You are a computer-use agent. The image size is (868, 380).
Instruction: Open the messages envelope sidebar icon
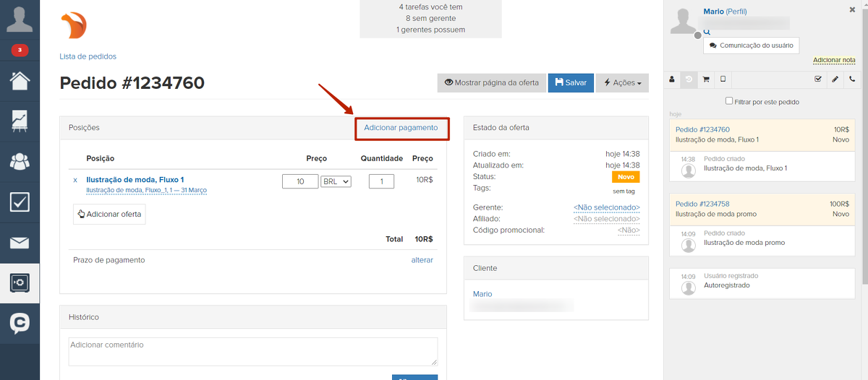point(20,242)
